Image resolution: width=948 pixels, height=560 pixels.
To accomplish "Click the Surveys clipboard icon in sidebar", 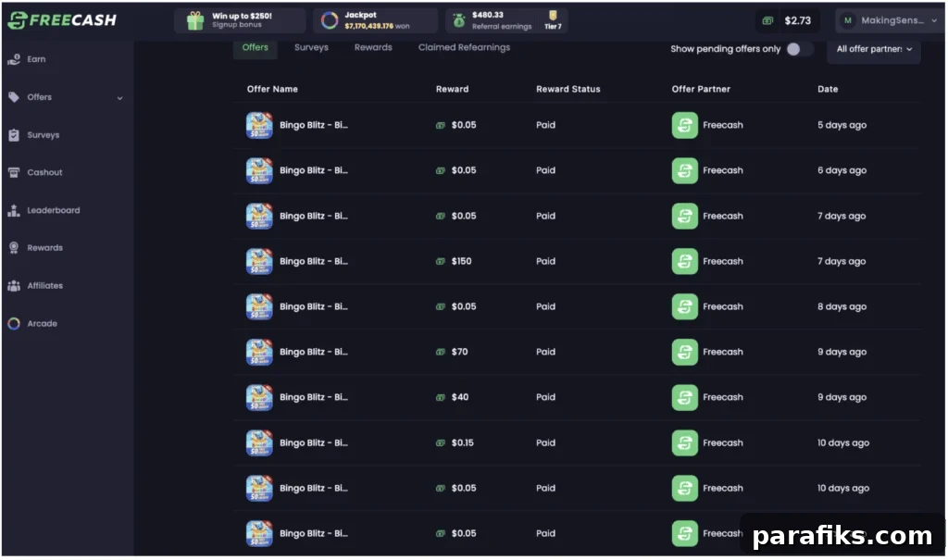I will [x=14, y=135].
